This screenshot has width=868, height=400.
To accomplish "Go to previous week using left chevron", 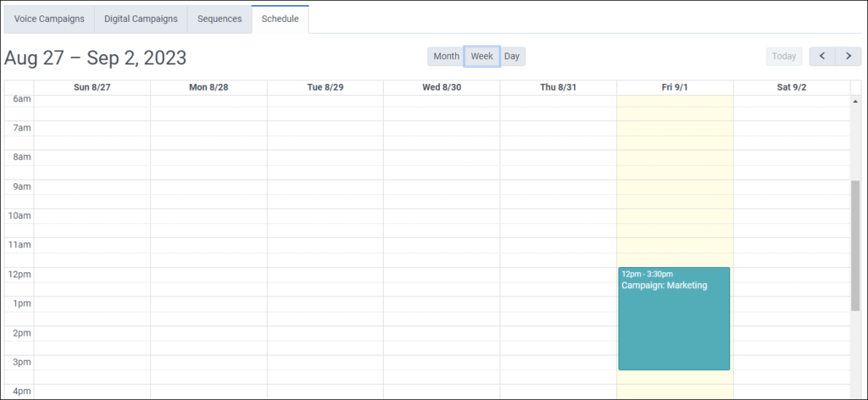I will click(822, 57).
